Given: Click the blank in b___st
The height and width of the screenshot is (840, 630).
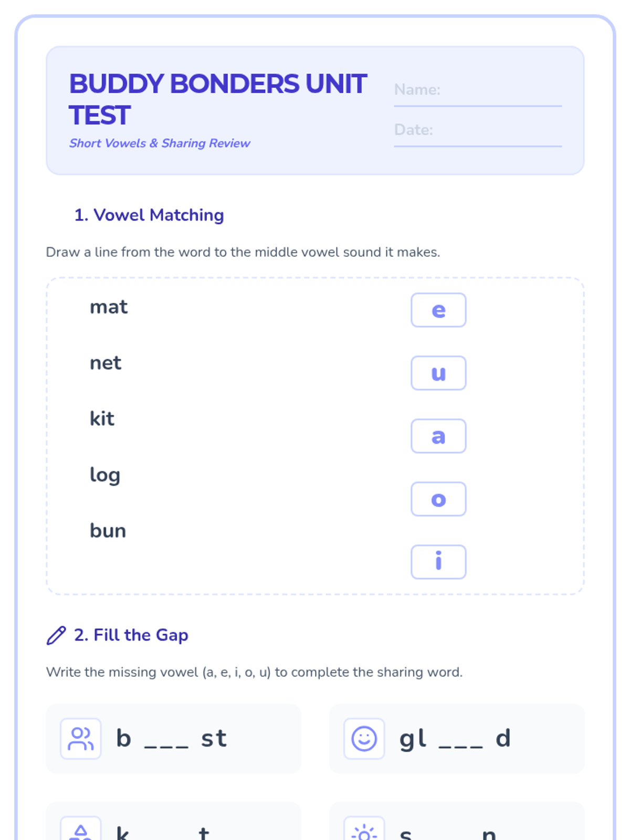Looking at the screenshot, I should point(166,741).
